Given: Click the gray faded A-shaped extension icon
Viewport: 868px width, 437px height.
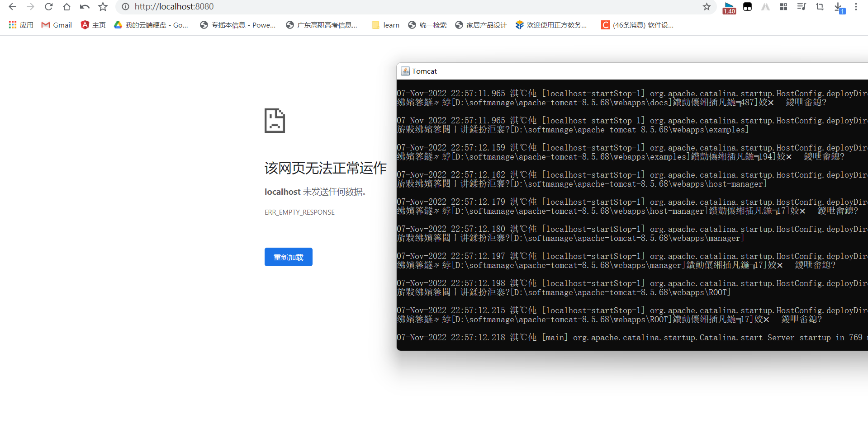Looking at the screenshot, I should click(765, 7).
